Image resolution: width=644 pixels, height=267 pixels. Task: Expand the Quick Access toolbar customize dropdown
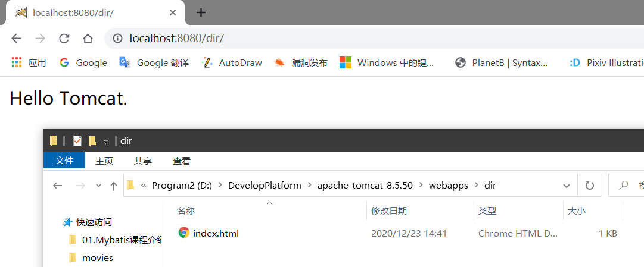[x=106, y=142]
